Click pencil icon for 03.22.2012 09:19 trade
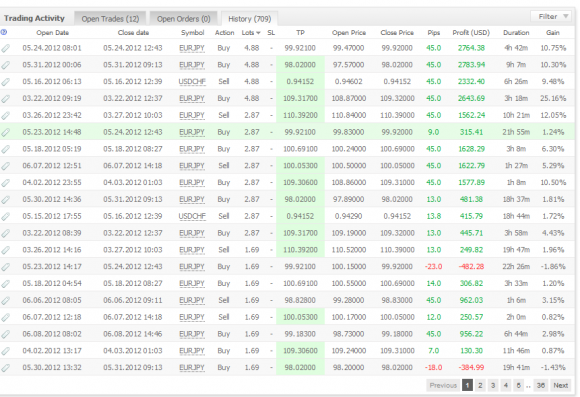580x397 pixels. point(6,99)
